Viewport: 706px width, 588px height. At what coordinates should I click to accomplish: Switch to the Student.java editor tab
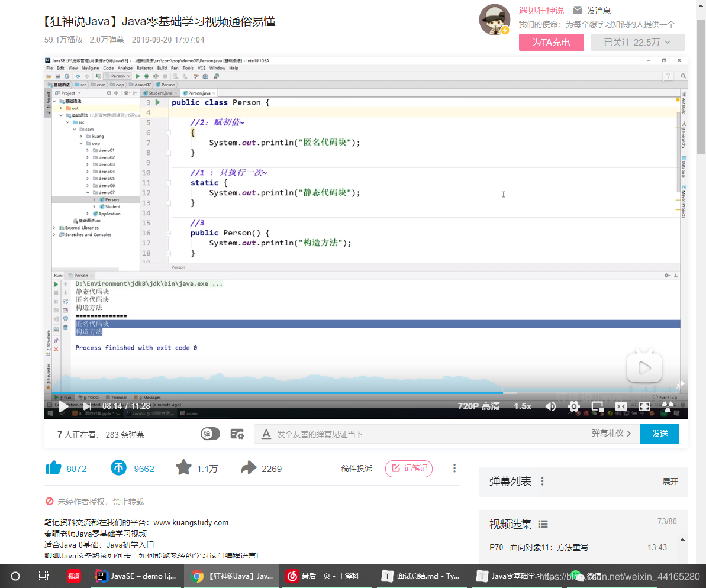point(160,93)
